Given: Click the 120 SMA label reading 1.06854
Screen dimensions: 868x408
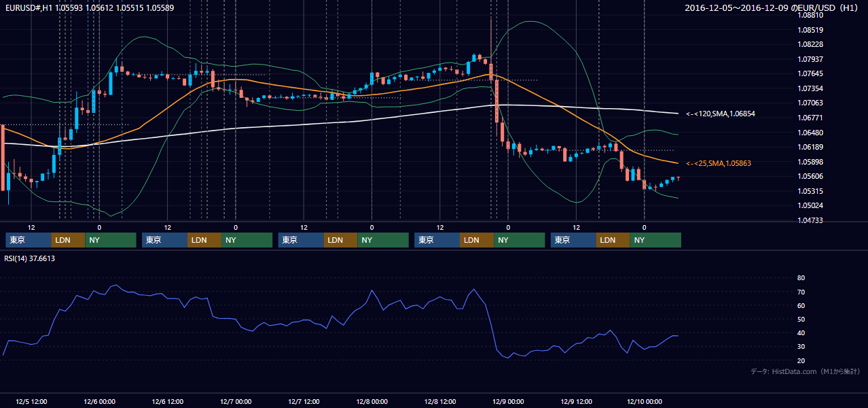Looking at the screenshot, I should (x=721, y=114).
